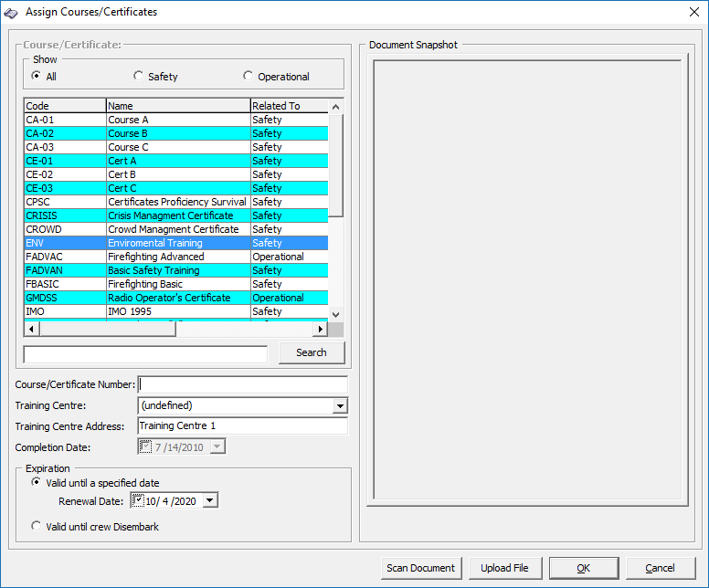Confirm with the OK button
The image size is (709, 588).
tap(584, 568)
